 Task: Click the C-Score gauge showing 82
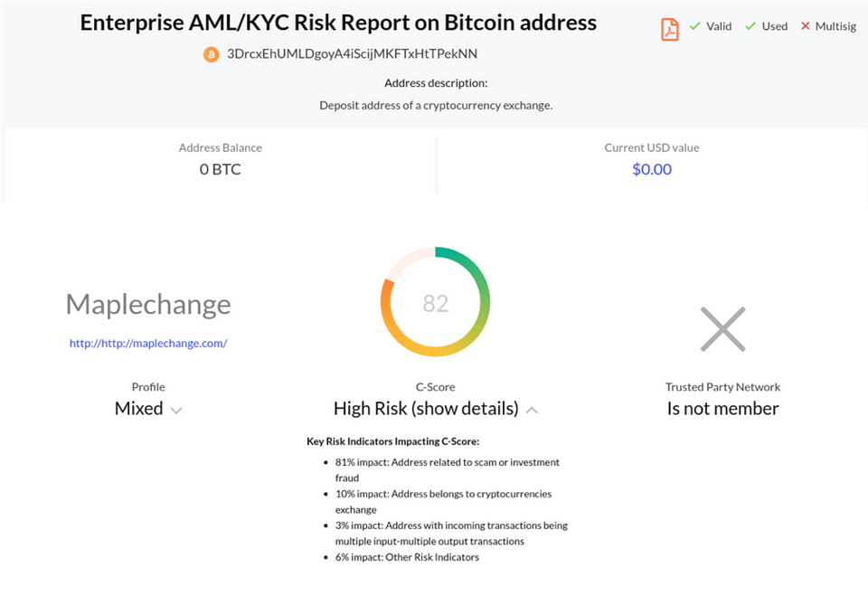click(435, 302)
